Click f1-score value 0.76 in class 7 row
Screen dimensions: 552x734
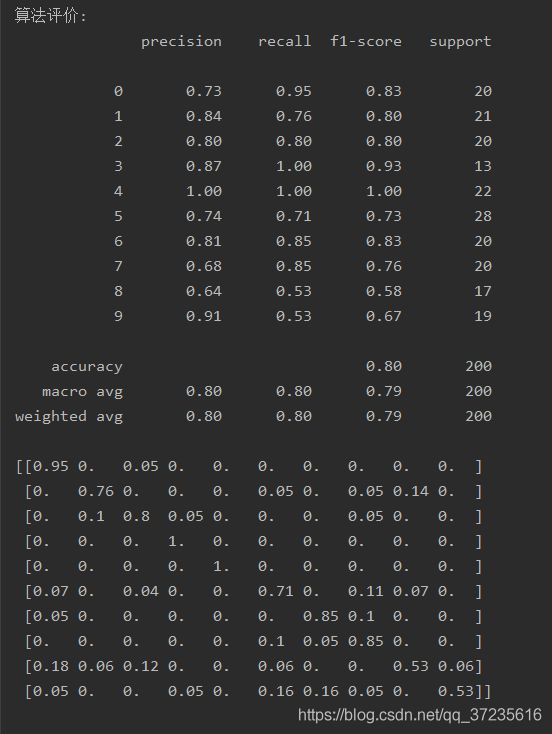383,266
